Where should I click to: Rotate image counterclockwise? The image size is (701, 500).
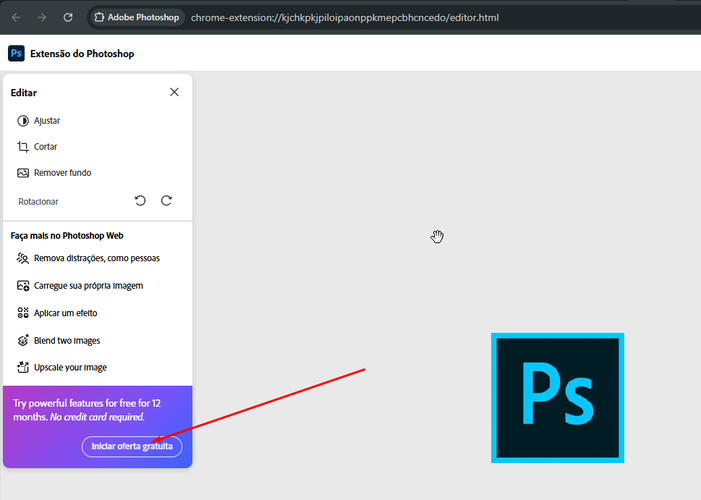pos(140,201)
